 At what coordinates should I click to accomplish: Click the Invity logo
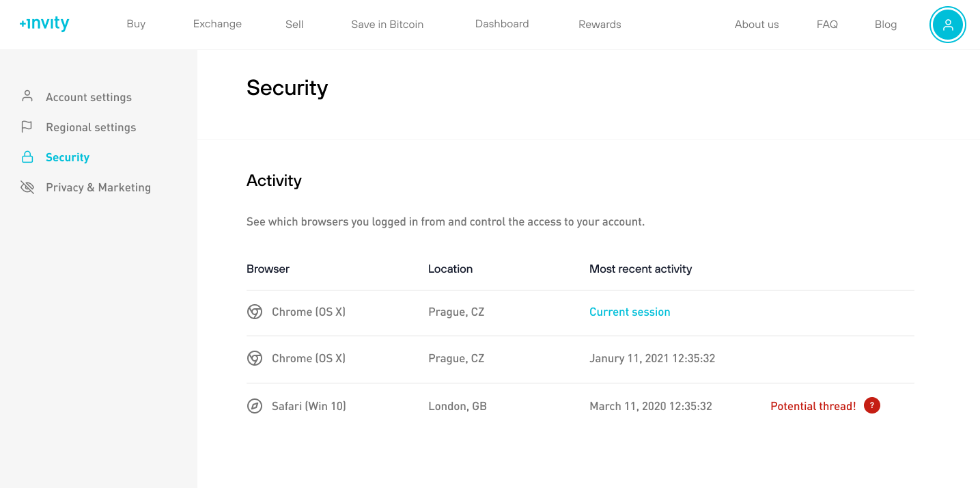coord(44,23)
